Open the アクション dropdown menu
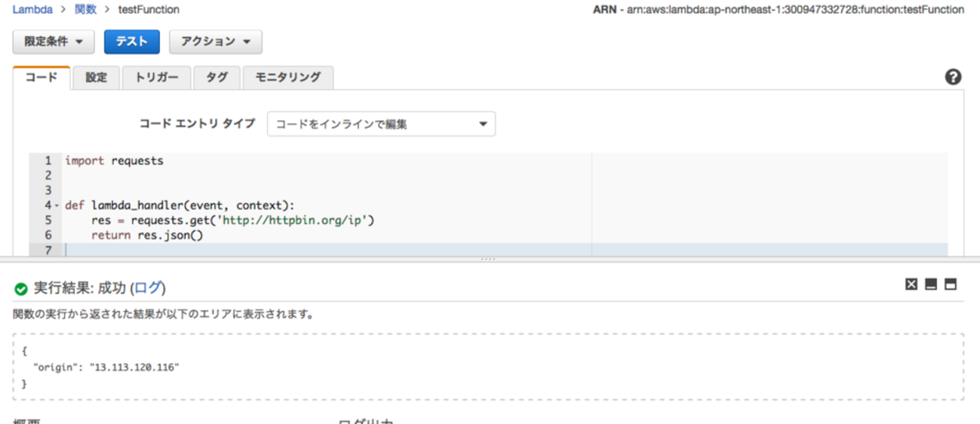This screenshot has width=980, height=424. [x=215, y=41]
